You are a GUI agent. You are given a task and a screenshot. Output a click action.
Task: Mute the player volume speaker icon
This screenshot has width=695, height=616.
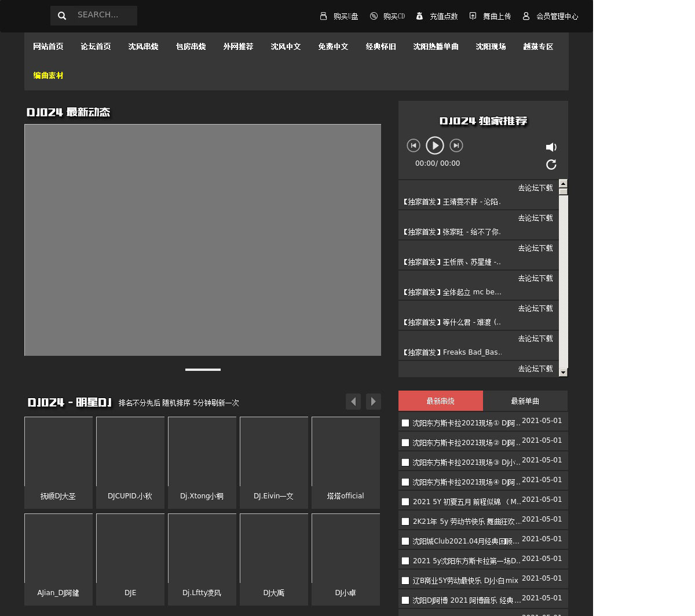point(551,147)
